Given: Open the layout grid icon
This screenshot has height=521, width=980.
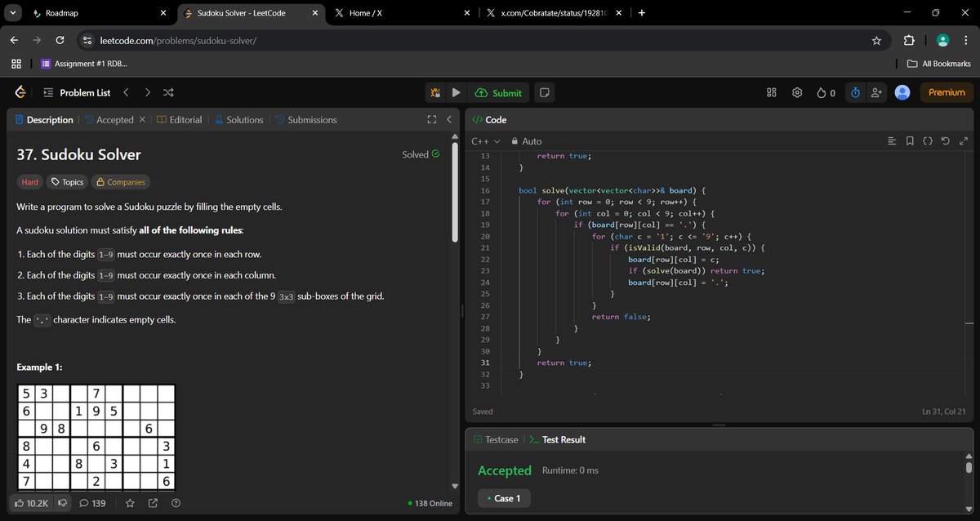Looking at the screenshot, I should point(771,92).
